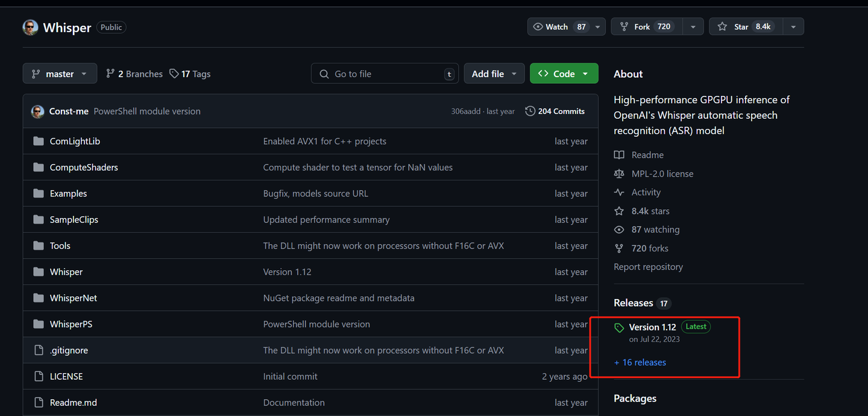Open the Readme.md file
The image size is (868, 416).
tap(74, 402)
